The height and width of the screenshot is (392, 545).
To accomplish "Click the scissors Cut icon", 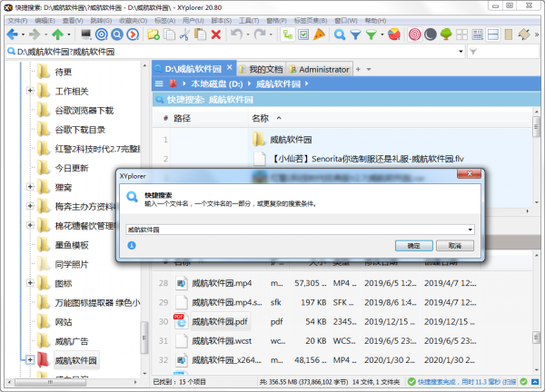I will (184, 35).
